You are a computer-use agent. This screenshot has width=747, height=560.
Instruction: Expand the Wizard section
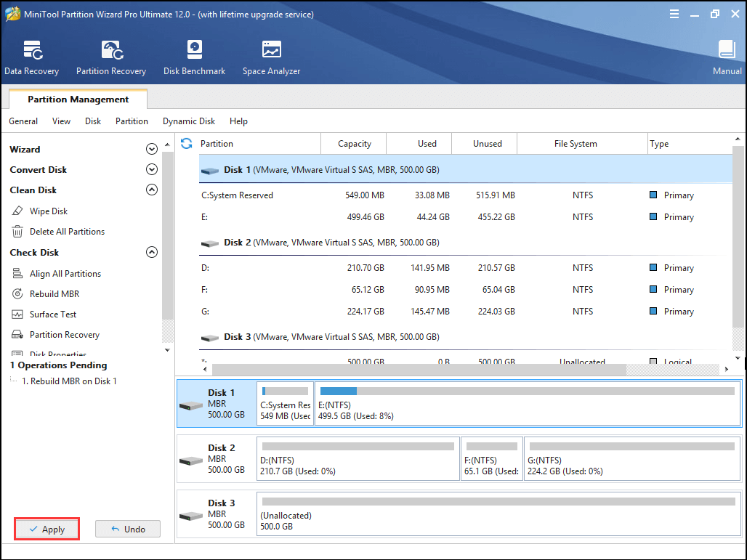tap(151, 149)
